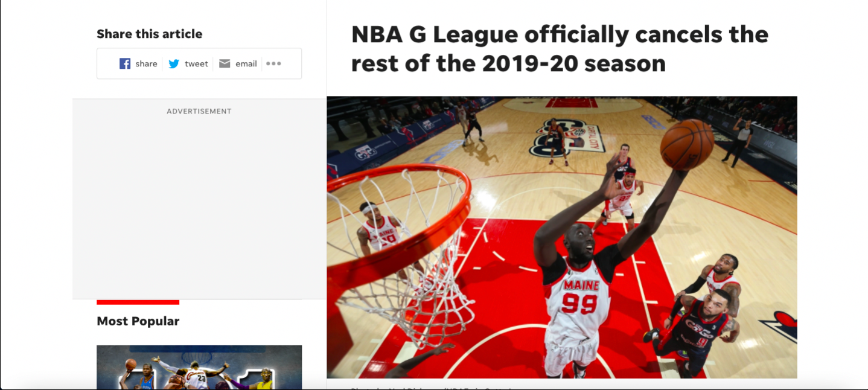Screen dimensions: 868x390
Task: Click the "Share this article" heading
Action: (x=150, y=34)
